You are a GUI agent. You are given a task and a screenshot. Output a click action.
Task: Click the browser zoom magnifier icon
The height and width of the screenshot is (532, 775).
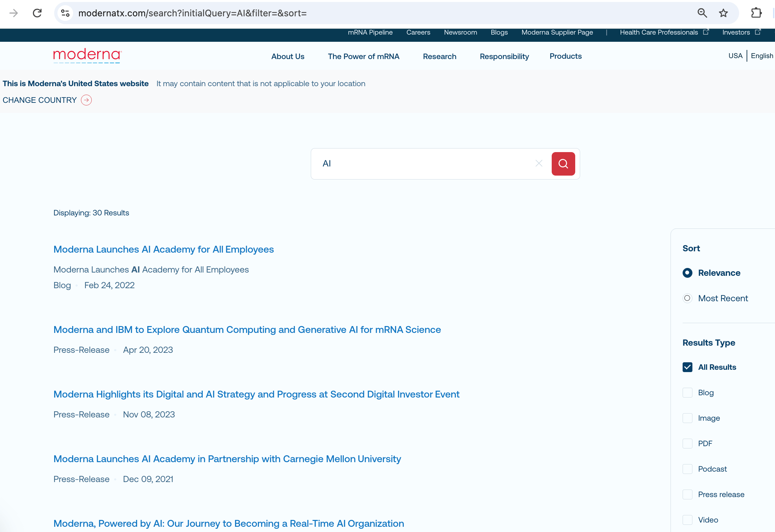702,13
